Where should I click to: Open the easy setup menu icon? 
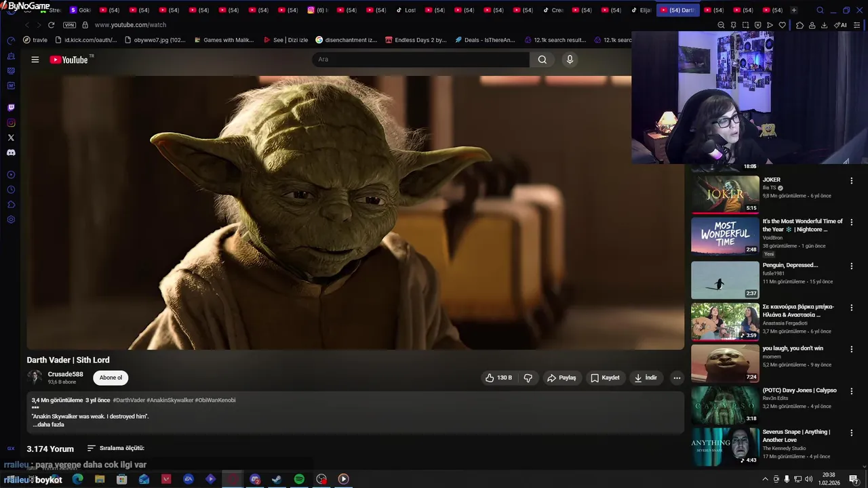pyautogui.click(x=856, y=25)
